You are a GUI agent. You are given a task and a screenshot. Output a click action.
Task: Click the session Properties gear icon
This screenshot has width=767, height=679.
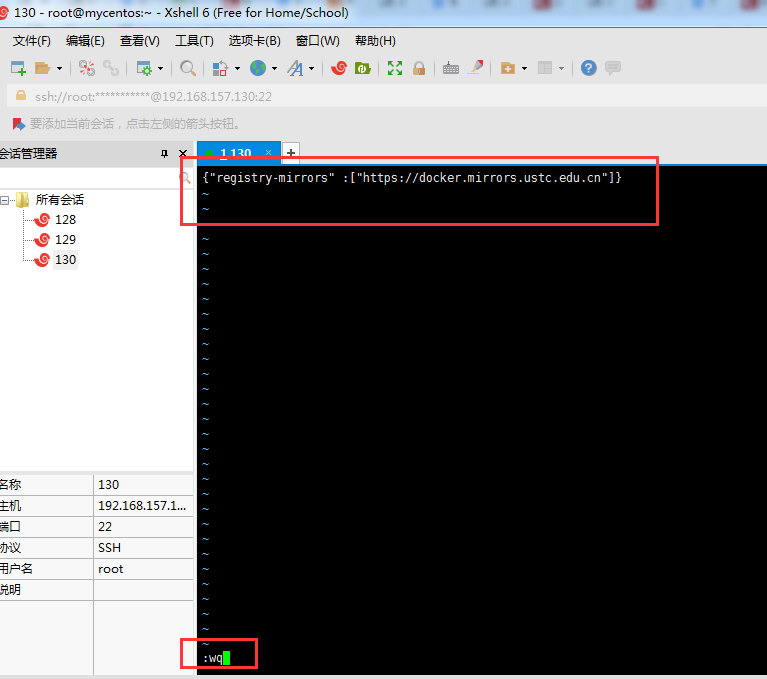tap(144, 68)
